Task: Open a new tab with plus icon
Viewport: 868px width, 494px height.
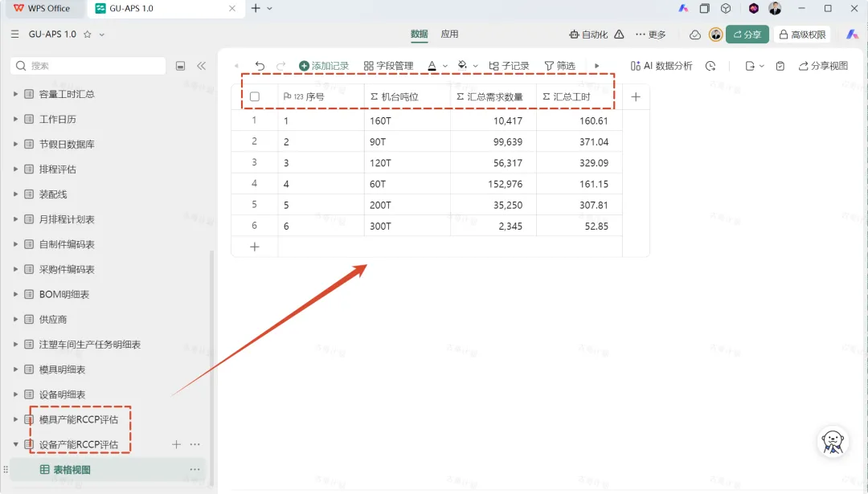Action: (x=256, y=8)
